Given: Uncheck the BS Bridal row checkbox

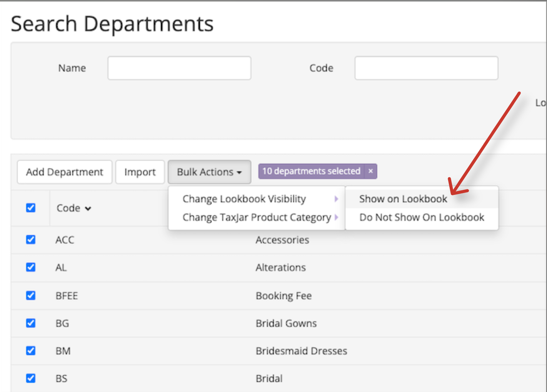Looking at the screenshot, I should pos(30,378).
